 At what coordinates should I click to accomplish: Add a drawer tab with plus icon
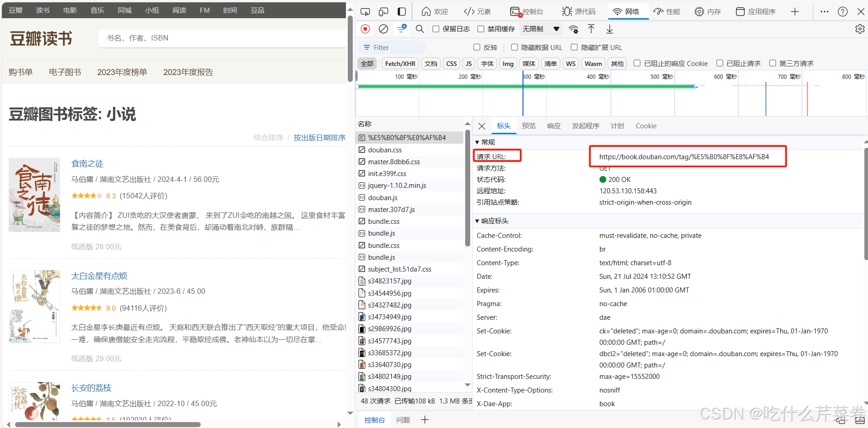[x=425, y=420]
